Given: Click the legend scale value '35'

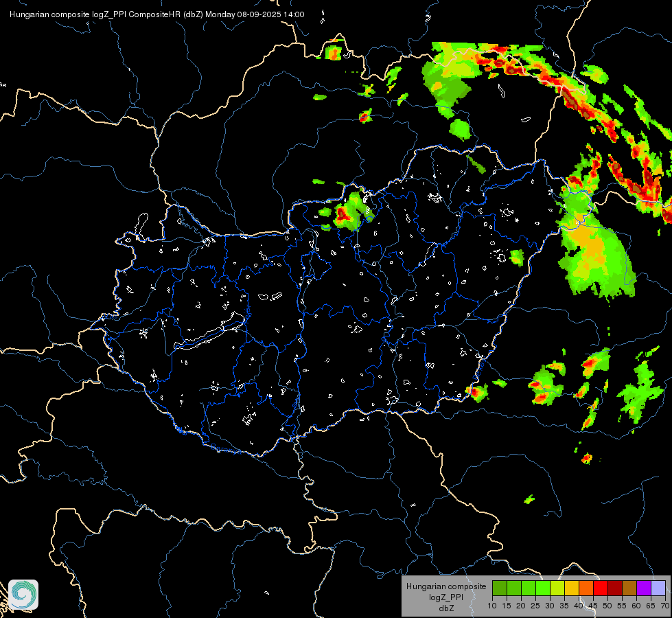Looking at the screenshot, I should (564, 606).
